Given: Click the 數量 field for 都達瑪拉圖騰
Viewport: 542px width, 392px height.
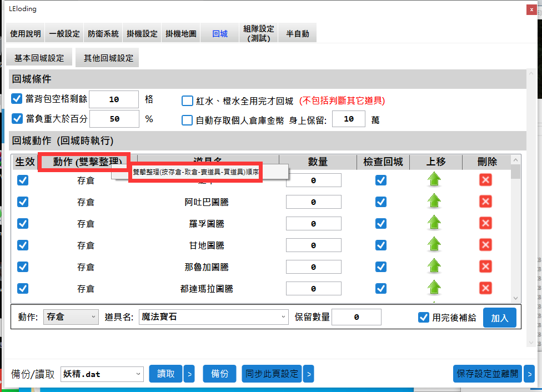Looking at the screenshot, I should (314, 289).
